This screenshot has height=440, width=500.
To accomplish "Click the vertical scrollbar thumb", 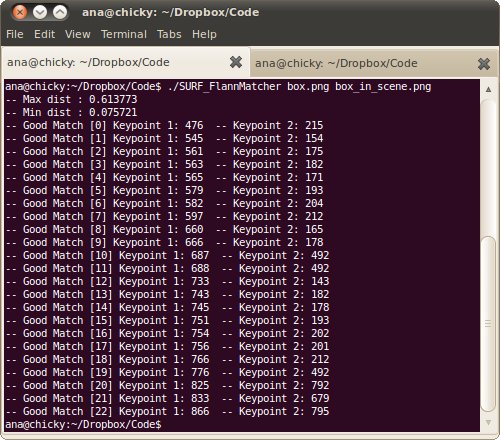I will [x=488, y=324].
